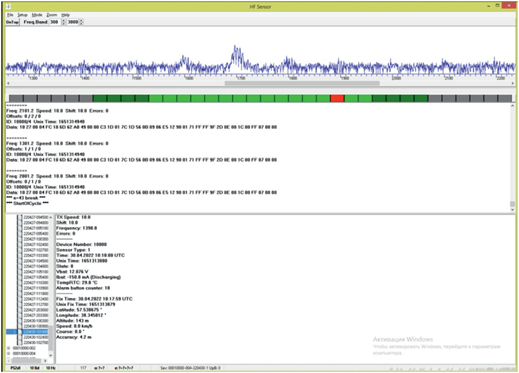Click the 'Longitude: 38.345012' line
The image size is (519, 373).
click(x=82, y=315)
